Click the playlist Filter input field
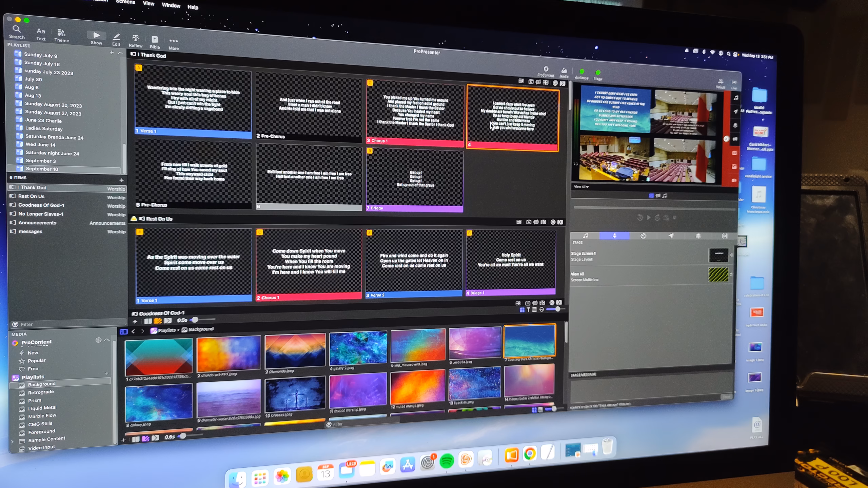The height and width of the screenshot is (488, 868). pyautogui.click(x=68, y=324)
